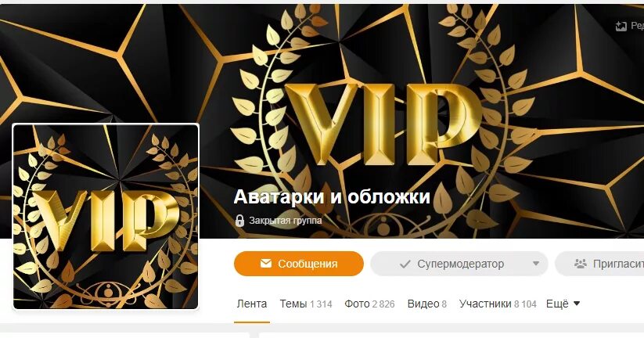Open the Видео tab
This screenshot has height=338, width=644.
426,304
